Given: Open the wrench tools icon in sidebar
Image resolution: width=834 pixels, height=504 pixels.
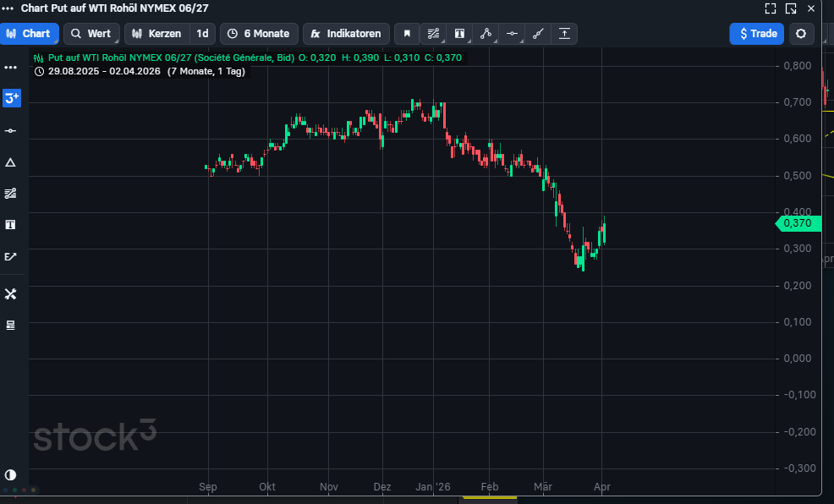Looking at the screenshot, I should (x=11, y=293).
